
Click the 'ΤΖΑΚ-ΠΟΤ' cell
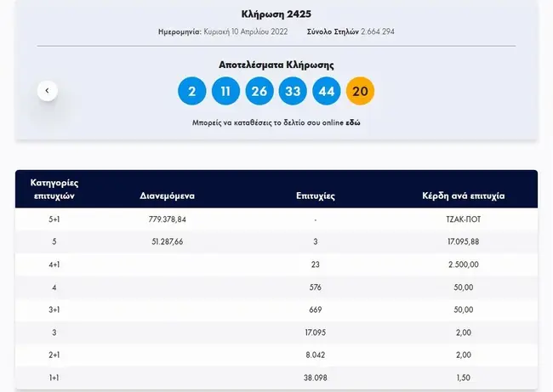(x=464, y=219)
